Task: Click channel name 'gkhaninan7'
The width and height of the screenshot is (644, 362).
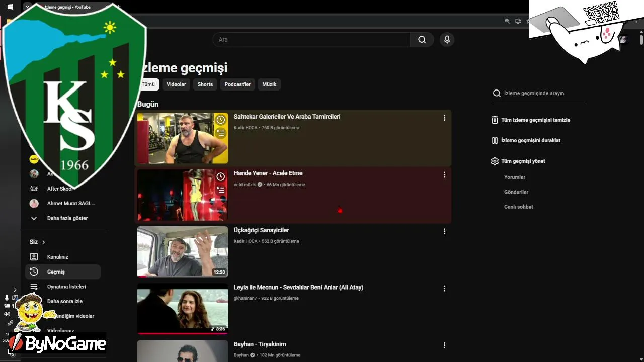Action: (x=245, y=298)
